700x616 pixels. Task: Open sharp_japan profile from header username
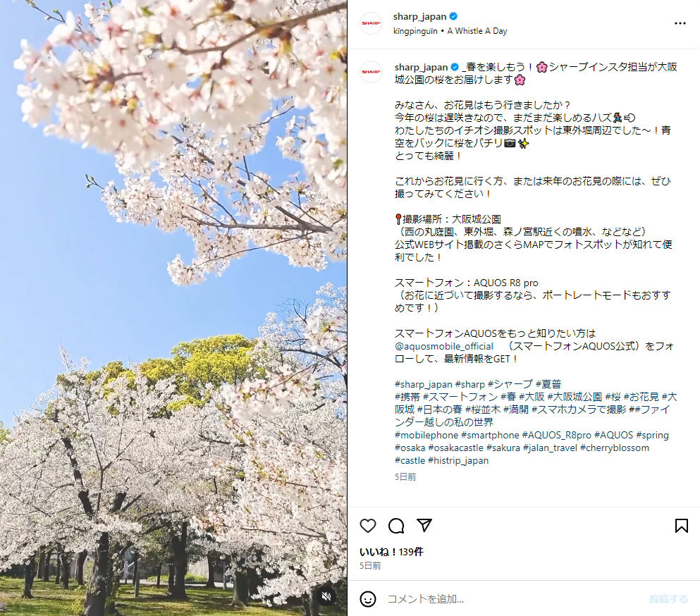coord(419,16)
